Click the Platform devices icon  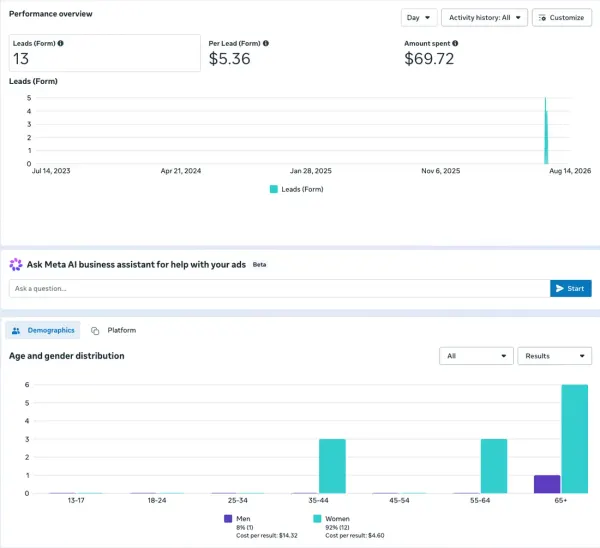click(x=95, y=331)
